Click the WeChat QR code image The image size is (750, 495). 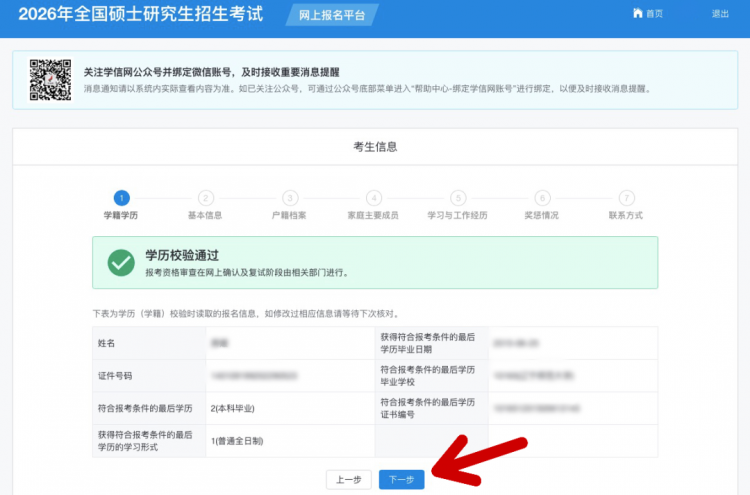(x=50, y=81)
